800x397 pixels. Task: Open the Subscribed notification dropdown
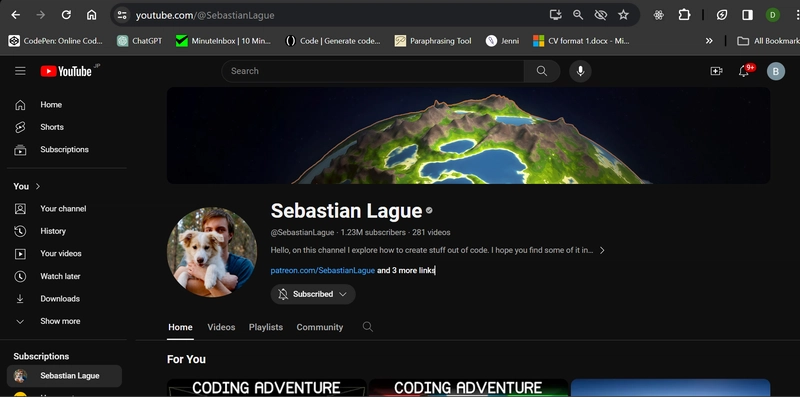point(313,294)
